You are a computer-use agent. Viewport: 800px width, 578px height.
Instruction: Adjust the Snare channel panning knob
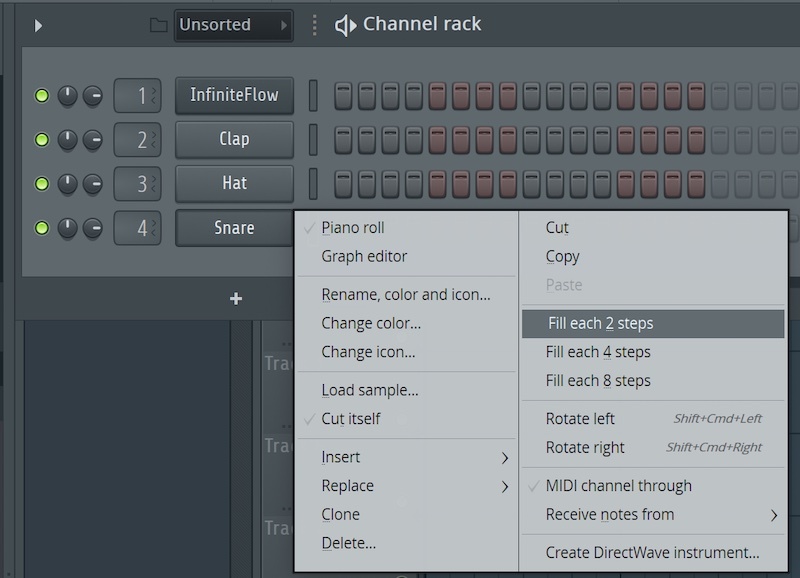pyautogui.click(x=67, y=228)
